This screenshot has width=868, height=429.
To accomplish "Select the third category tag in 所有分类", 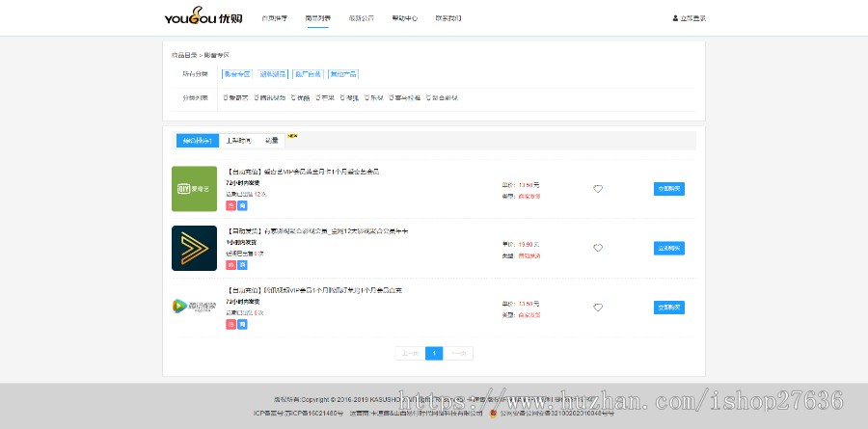I will [308, 74].
